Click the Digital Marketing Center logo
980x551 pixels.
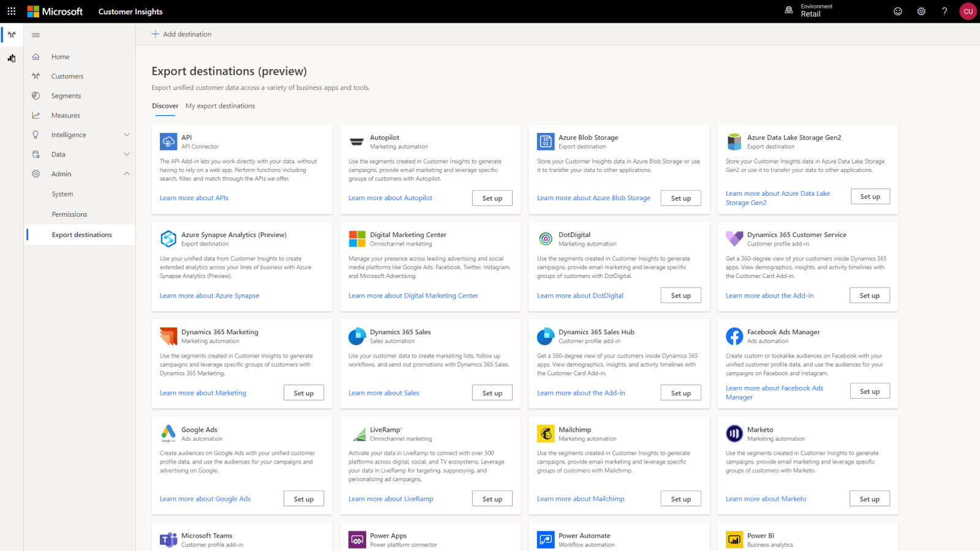[357, 239]
